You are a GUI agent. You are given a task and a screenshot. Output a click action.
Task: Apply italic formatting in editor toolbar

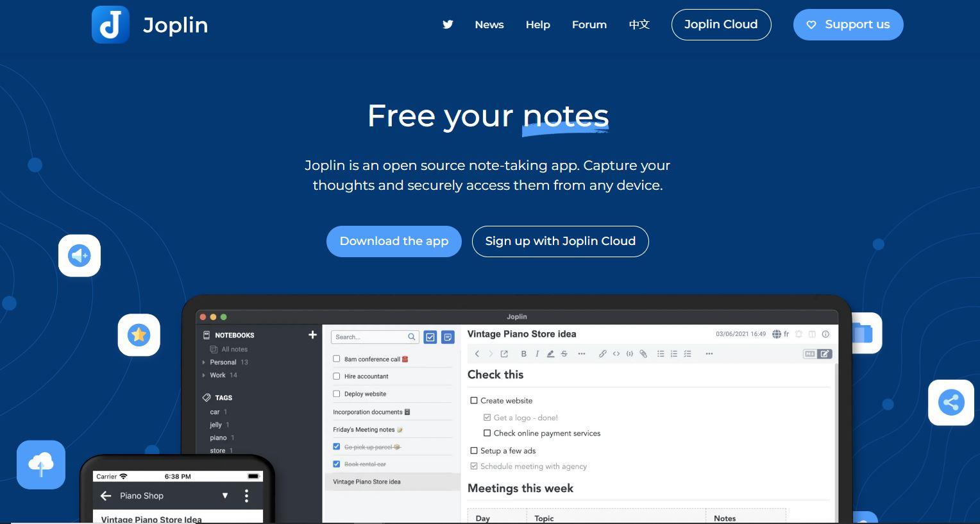click(x=537, y=353)
